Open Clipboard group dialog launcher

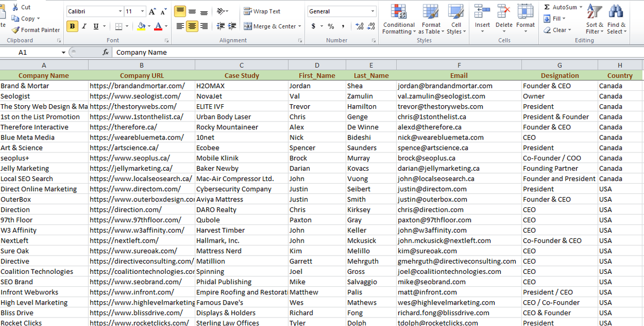click(58, 41)
